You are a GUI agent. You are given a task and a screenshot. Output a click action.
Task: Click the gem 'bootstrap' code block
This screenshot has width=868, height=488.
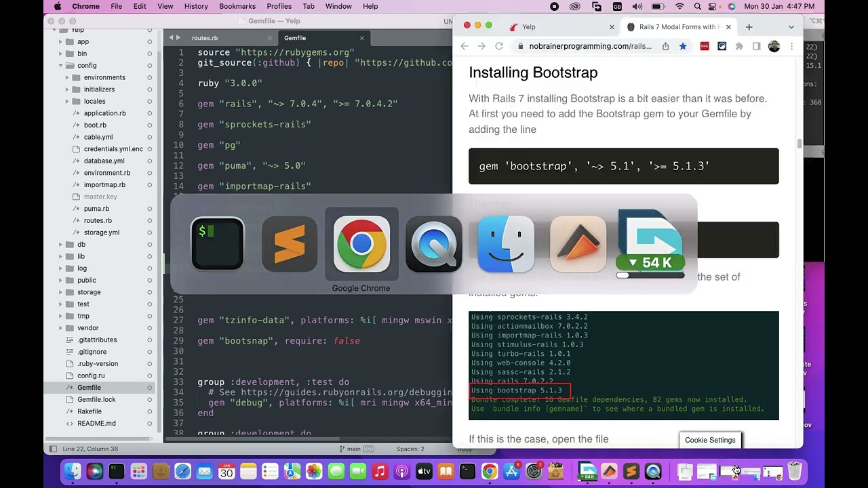623,166
